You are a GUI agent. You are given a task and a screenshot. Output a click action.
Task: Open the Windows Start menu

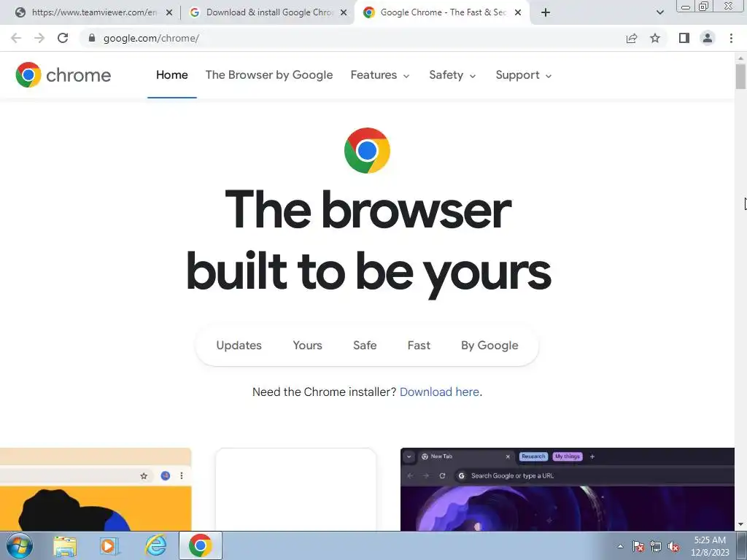click(x=19, y=545)
